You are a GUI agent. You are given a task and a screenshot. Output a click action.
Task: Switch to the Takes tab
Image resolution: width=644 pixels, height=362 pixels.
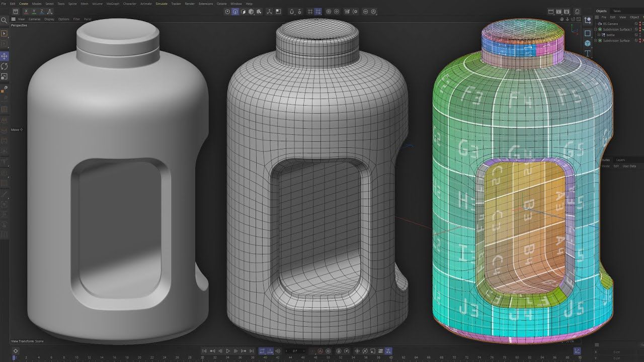(x=617, y=11)
